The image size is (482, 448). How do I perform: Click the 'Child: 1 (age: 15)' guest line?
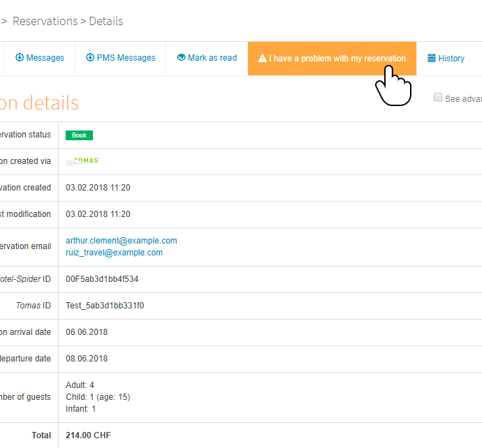pyautogui.click(x=98, y=397)
